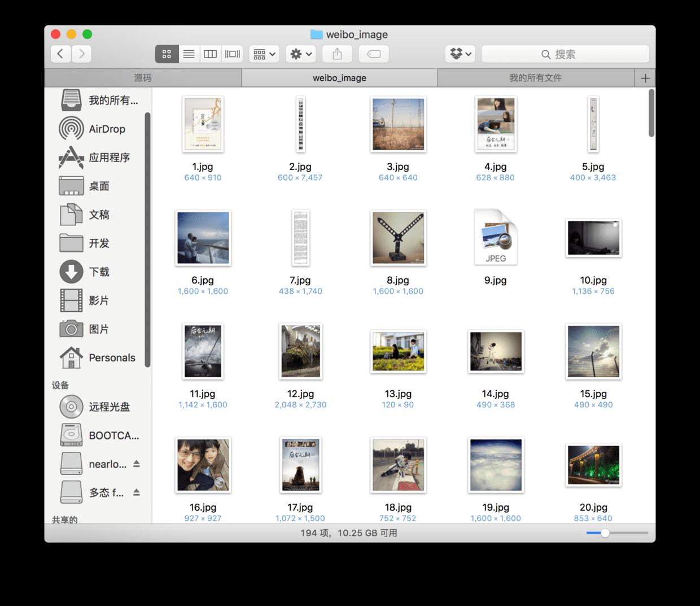Click the vertical scrollbar of file area
700x606 pixels.
[651, 113]
